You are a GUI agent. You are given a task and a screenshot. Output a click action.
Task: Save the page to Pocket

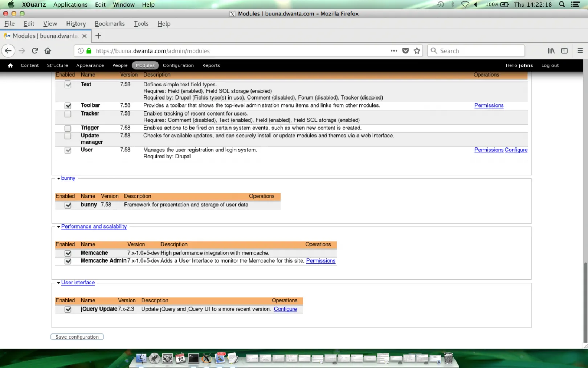[x=405, y=51]
